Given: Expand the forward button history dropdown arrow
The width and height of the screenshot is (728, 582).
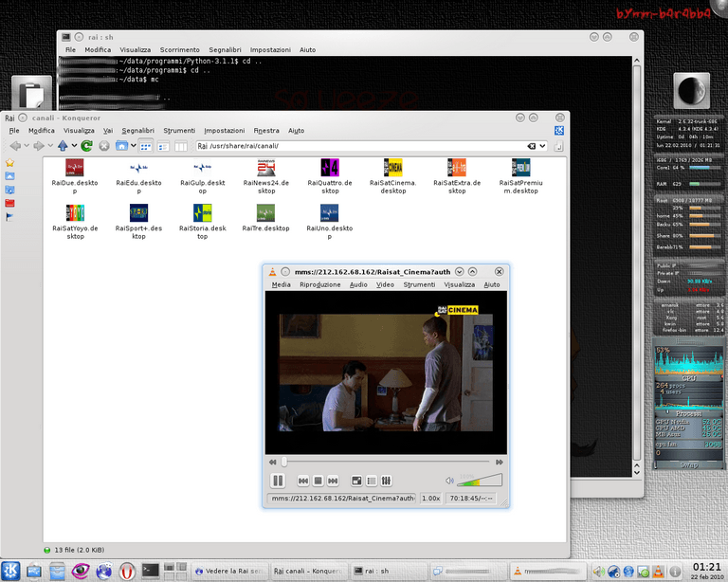Looking at the screenshot, I should (x=49, y=146).
